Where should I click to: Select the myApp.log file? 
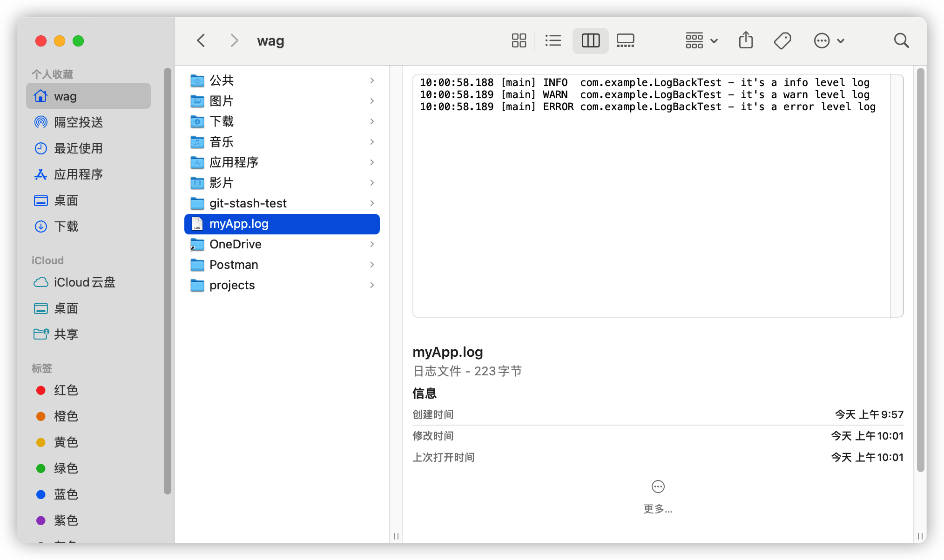coord(239,224)
